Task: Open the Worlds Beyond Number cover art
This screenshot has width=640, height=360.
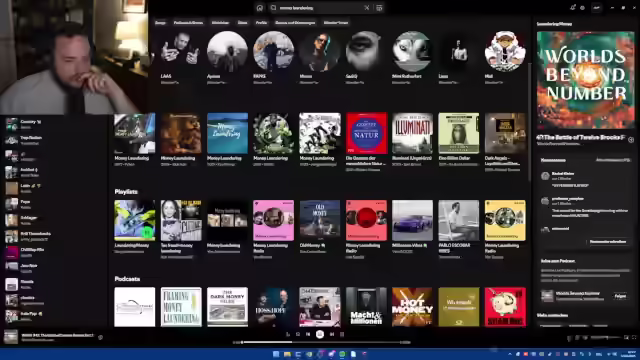Action: click(585, 80)
